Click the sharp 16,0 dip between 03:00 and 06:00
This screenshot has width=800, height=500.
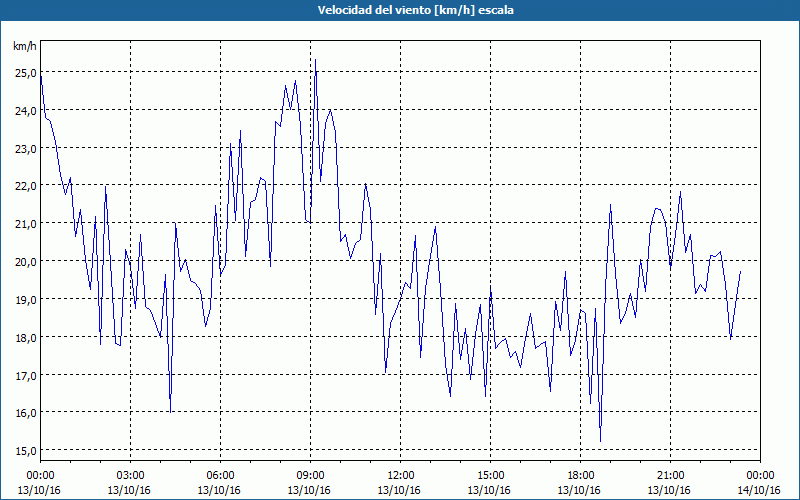pos(170,411)
